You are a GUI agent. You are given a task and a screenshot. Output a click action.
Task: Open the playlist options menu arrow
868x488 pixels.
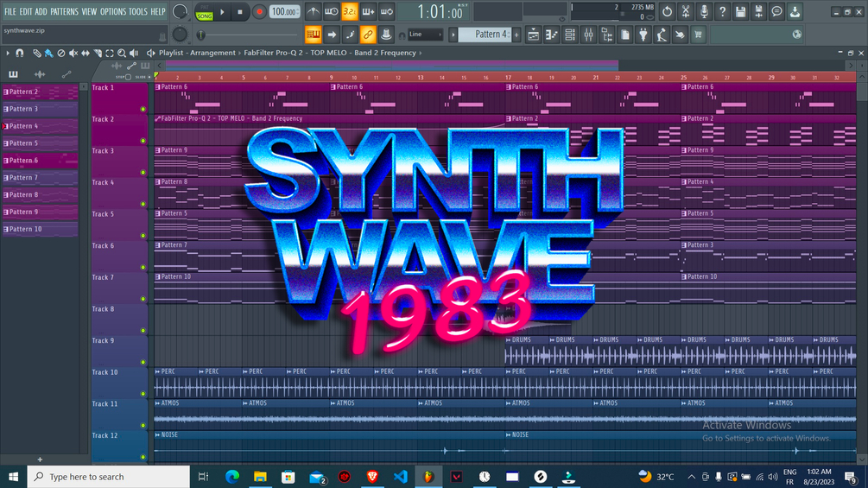[x=7, y=53]
